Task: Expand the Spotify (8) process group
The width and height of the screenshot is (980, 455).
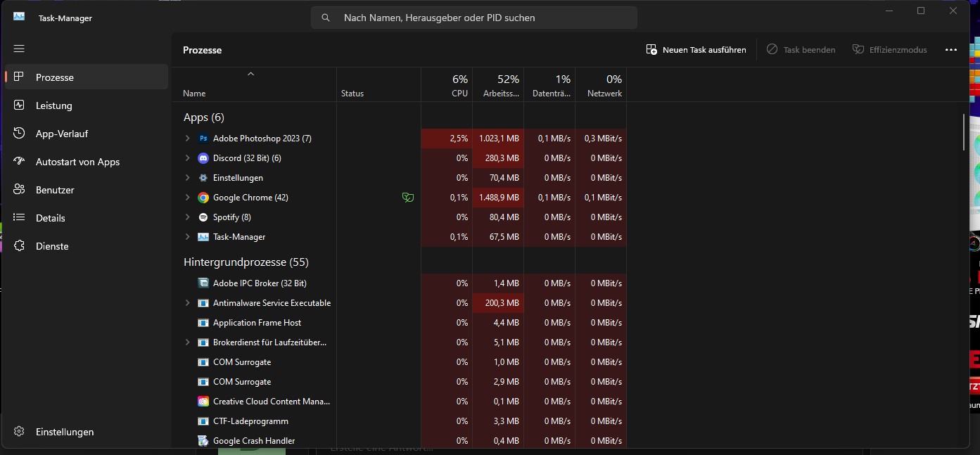Action: [x=187, y=217]
